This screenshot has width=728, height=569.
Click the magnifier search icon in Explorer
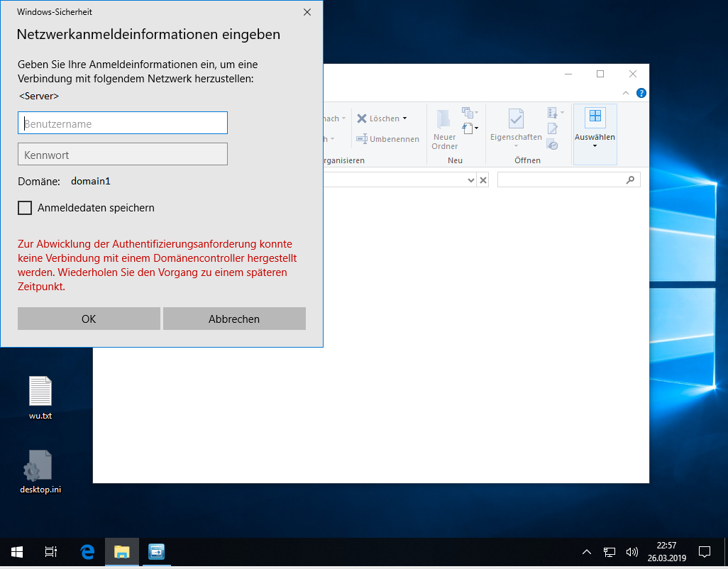pyautogui.click(x=630, y=179)
